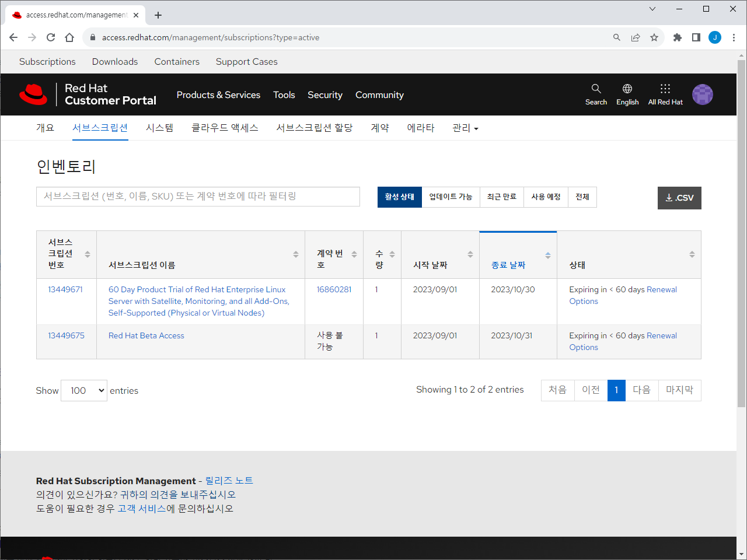View site information via lock icon

(92, 37)
